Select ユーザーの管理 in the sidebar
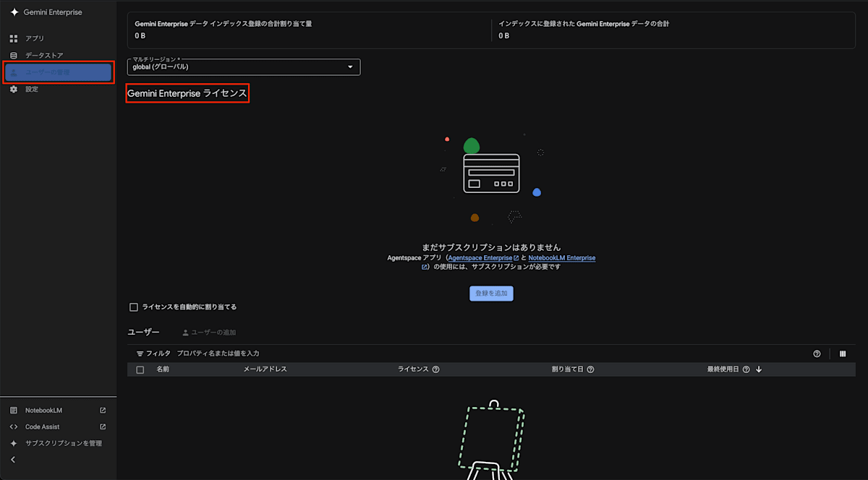This screenshot has width=868, height=480. coord(58,72)
